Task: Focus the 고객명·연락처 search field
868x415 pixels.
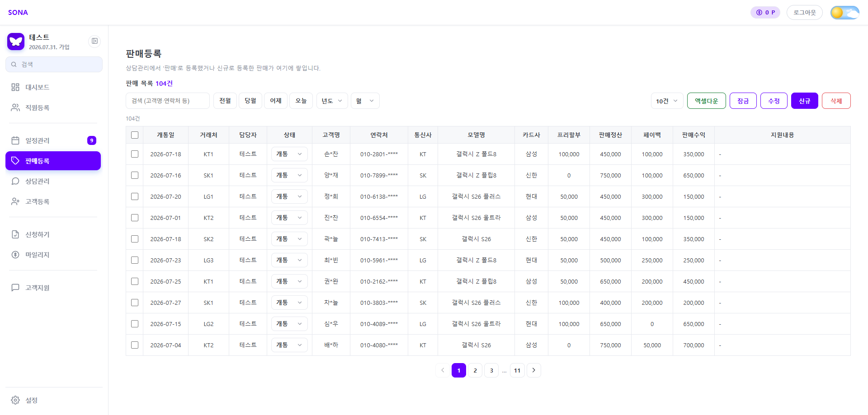Action: tap(168, 101)
